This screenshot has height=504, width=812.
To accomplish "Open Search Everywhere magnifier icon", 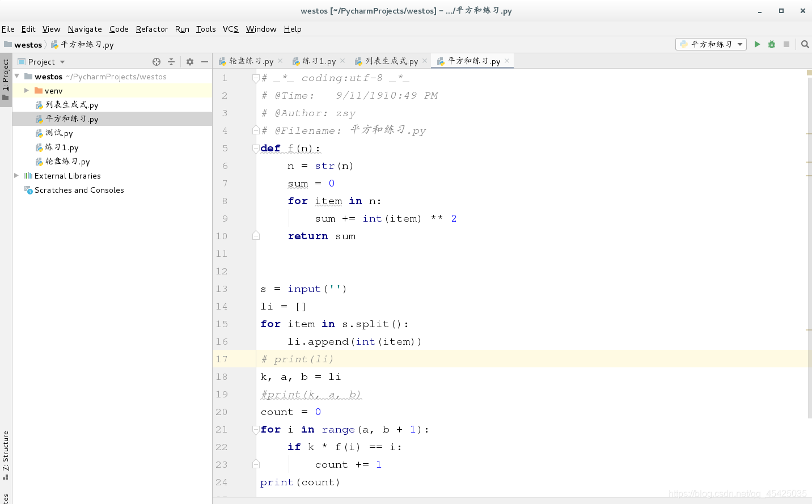I will pyautogui.click(x=805, y=44).
